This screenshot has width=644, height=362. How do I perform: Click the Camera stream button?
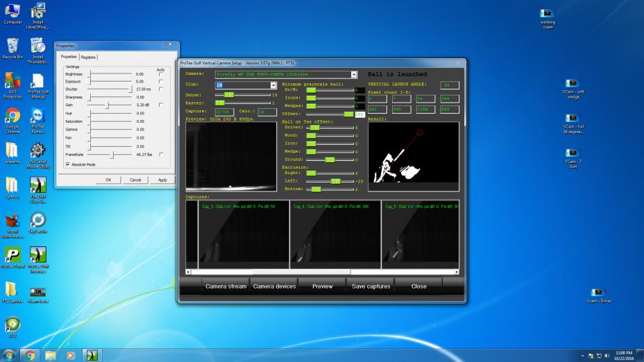click(x=226, y=286)
